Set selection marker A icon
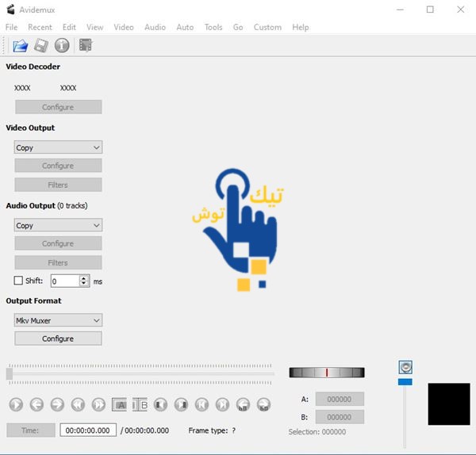 coord(119,404)
